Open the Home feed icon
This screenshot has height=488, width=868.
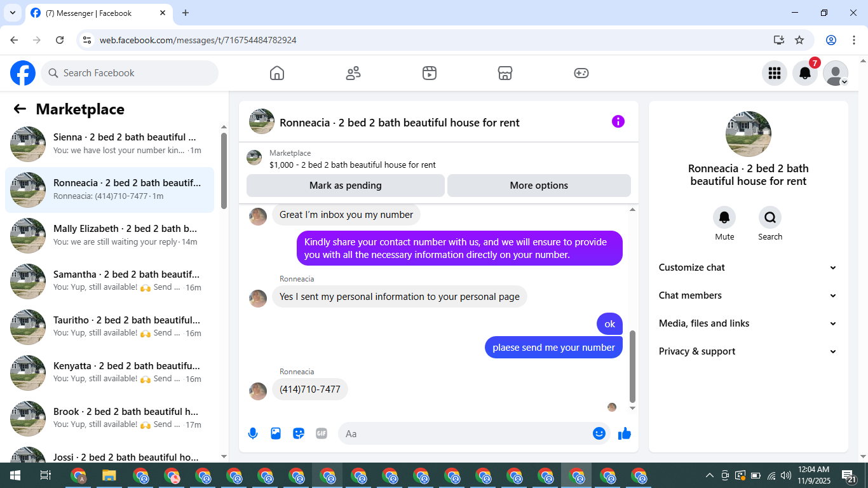[277, 73]
